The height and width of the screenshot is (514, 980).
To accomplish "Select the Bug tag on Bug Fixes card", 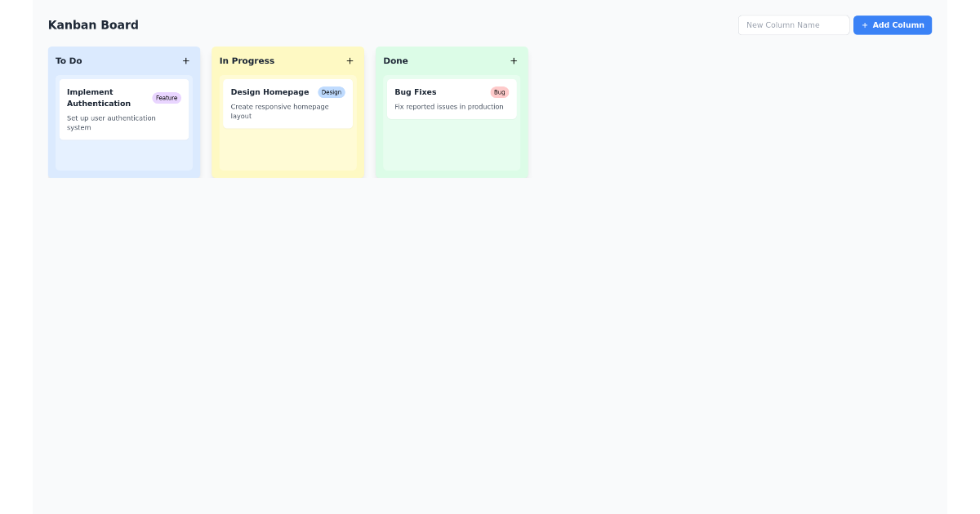I will (499, 91).
